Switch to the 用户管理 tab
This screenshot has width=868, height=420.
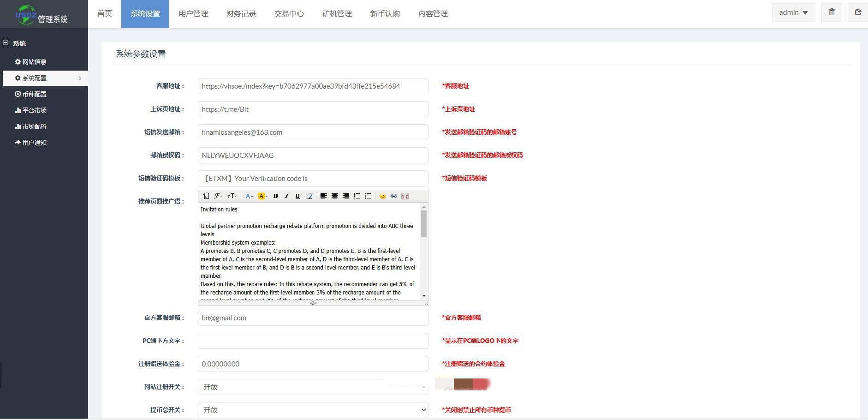point(193,14)
